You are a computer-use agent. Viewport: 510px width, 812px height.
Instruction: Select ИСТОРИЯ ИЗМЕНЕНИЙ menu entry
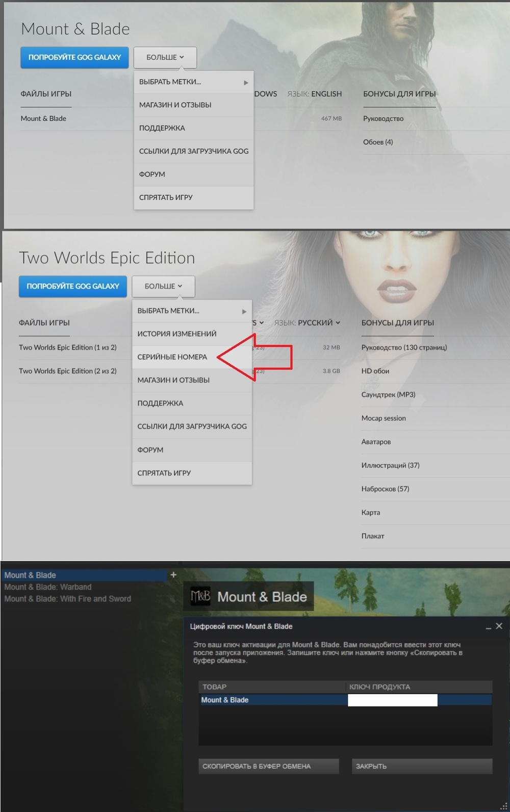pos(192,334)
